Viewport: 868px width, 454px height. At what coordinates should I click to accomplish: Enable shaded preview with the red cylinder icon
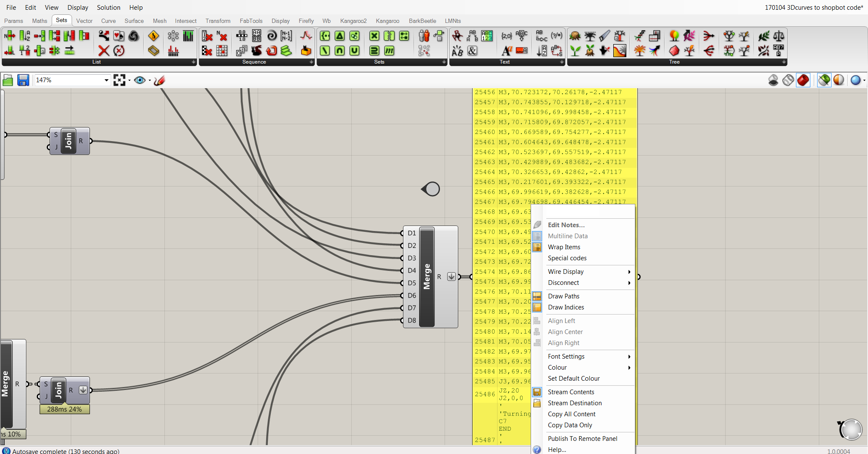pyautogui.click(x=804, y=80)
